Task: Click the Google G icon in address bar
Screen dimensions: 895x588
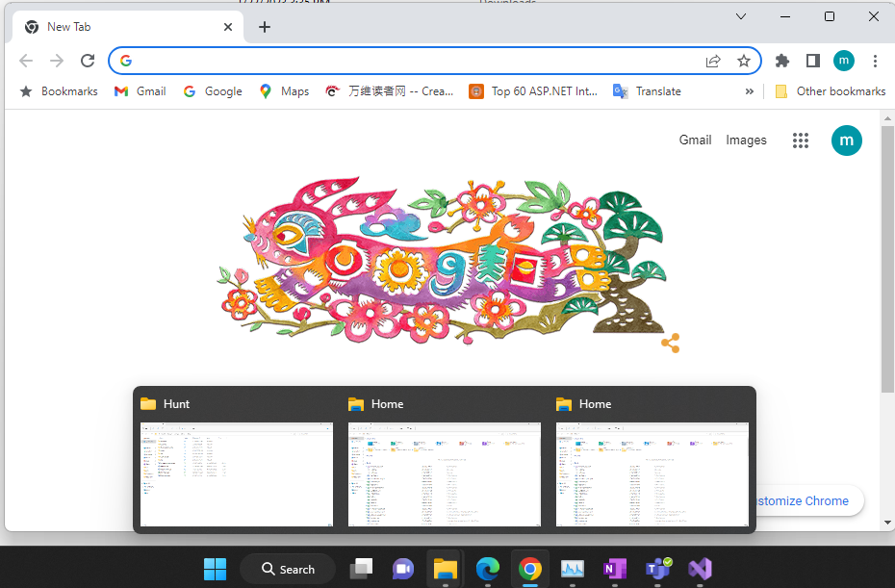Action: pyautogui.click(x=126, y=61)
